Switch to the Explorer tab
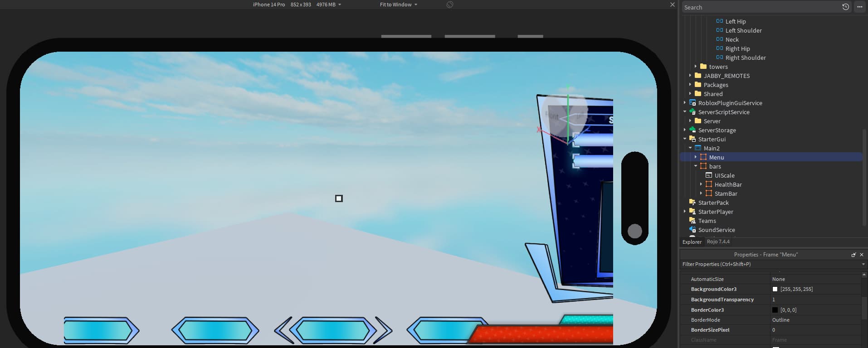868x348 pixels. pos(692,242)
